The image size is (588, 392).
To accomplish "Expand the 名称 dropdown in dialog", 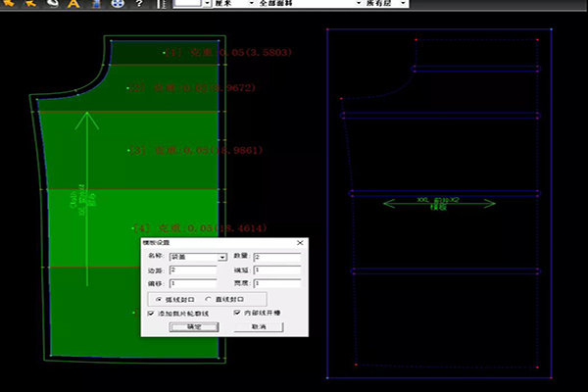I will [x=223, y=258].
